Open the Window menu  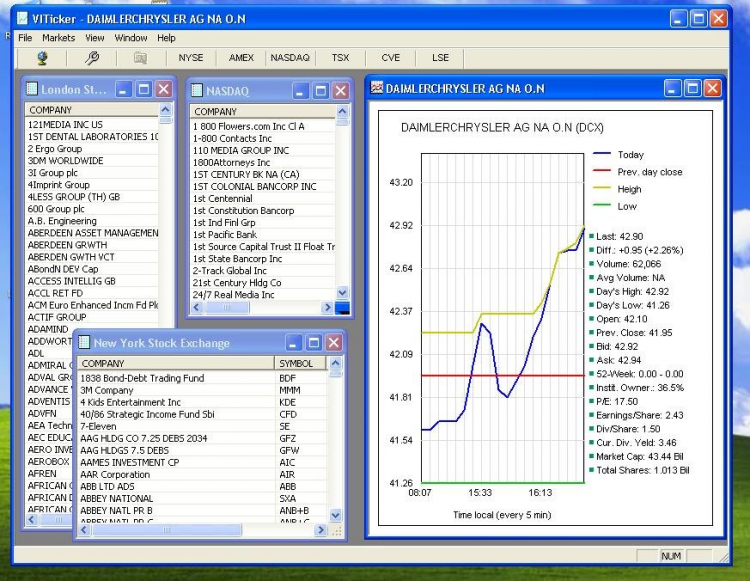click(x=131, y=38)
